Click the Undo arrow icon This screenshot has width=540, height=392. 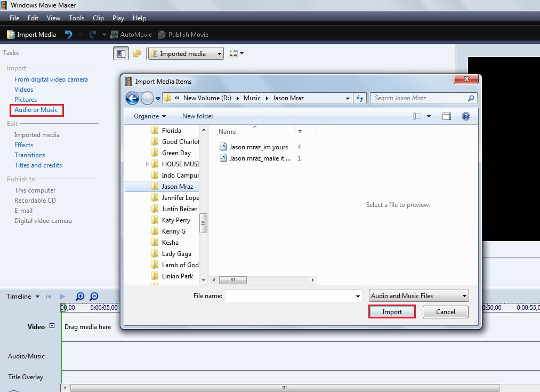69,35
